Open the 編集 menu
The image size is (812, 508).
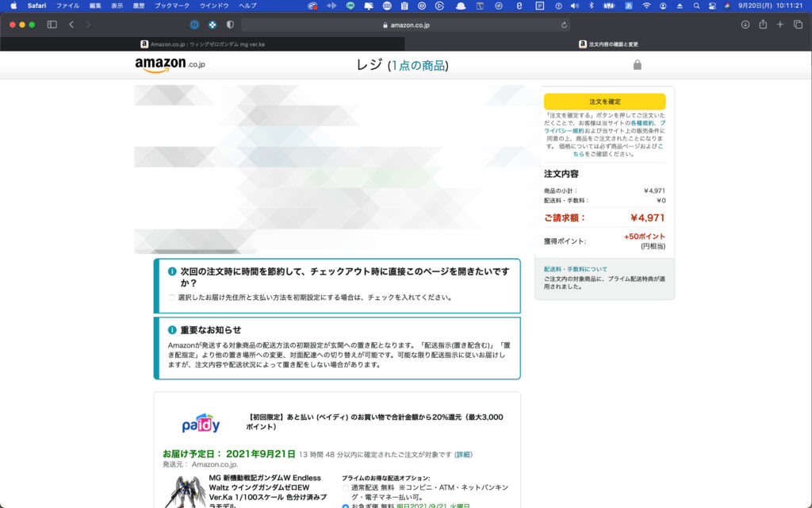(x=95, y=6)
